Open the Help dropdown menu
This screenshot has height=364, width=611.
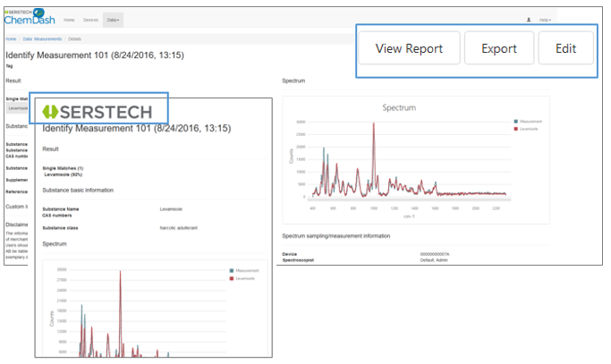tap(545, 20)
